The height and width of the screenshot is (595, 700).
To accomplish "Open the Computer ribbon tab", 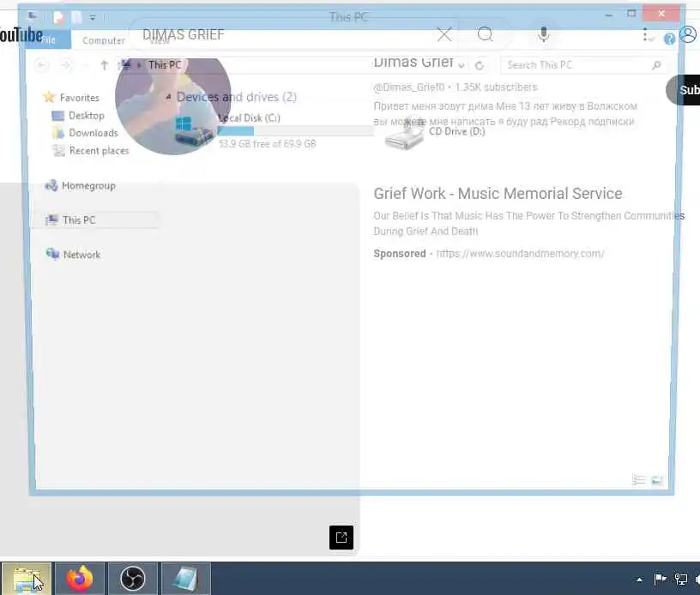I will click(104, 40).
